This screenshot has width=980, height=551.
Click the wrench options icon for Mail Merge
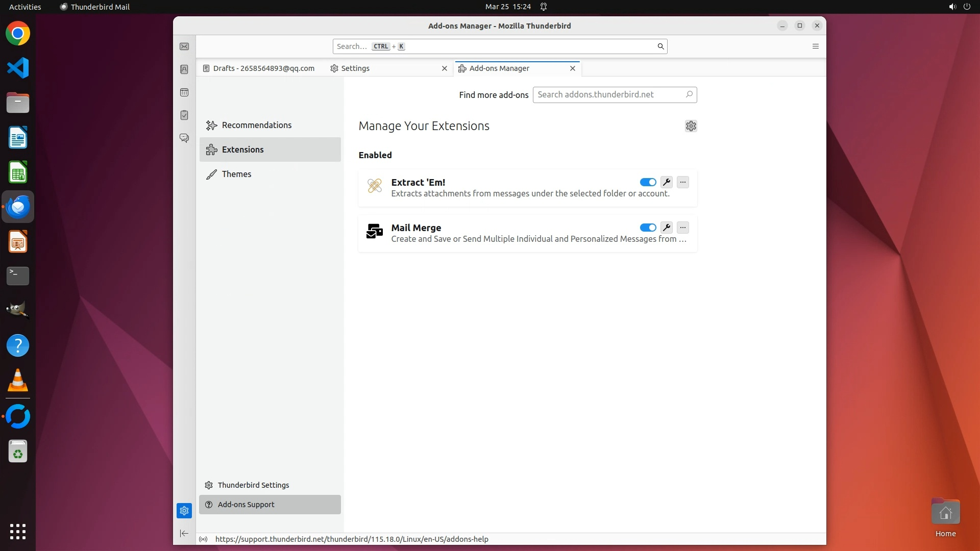(666, 228)
